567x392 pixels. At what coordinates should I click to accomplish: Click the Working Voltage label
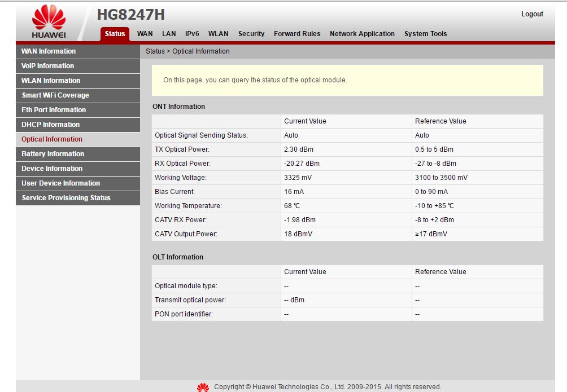(181, 178)
